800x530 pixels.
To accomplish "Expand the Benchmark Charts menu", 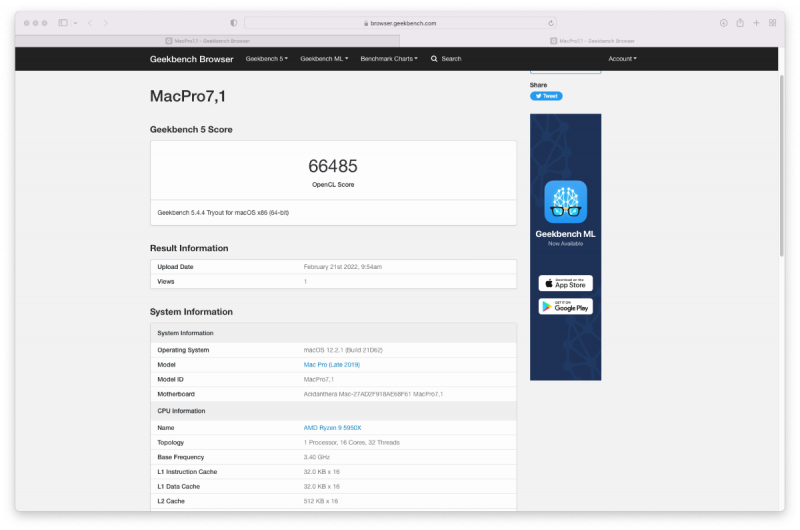I will (389, 59).
